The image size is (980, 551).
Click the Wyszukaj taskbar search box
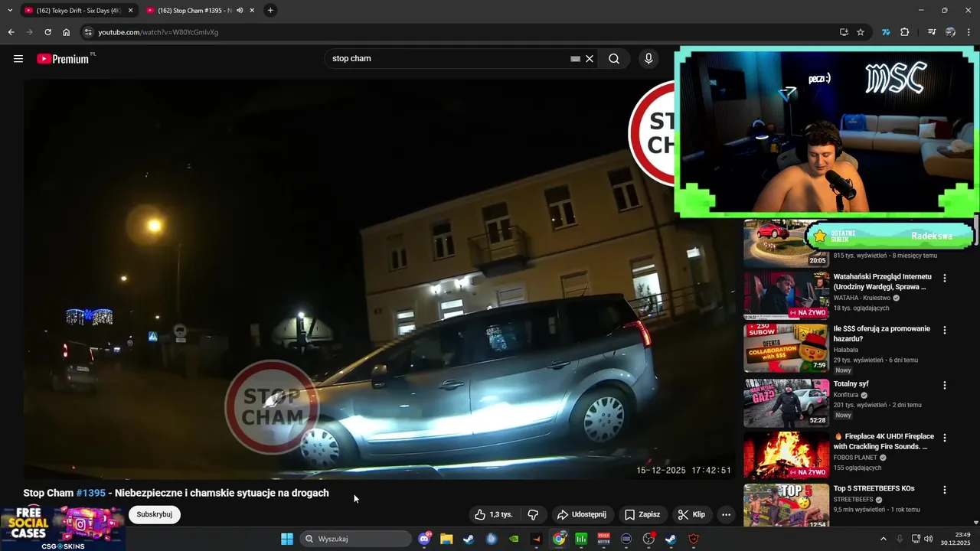point(355,539)
